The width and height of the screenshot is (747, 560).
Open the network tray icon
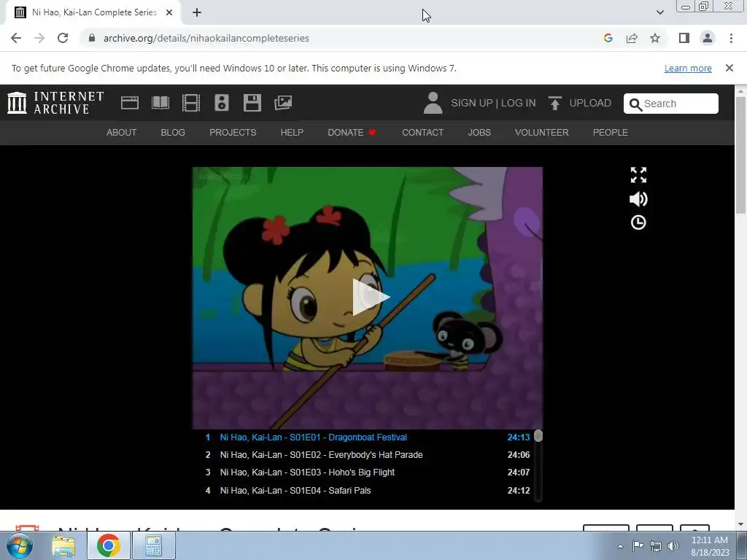[656, 546]
